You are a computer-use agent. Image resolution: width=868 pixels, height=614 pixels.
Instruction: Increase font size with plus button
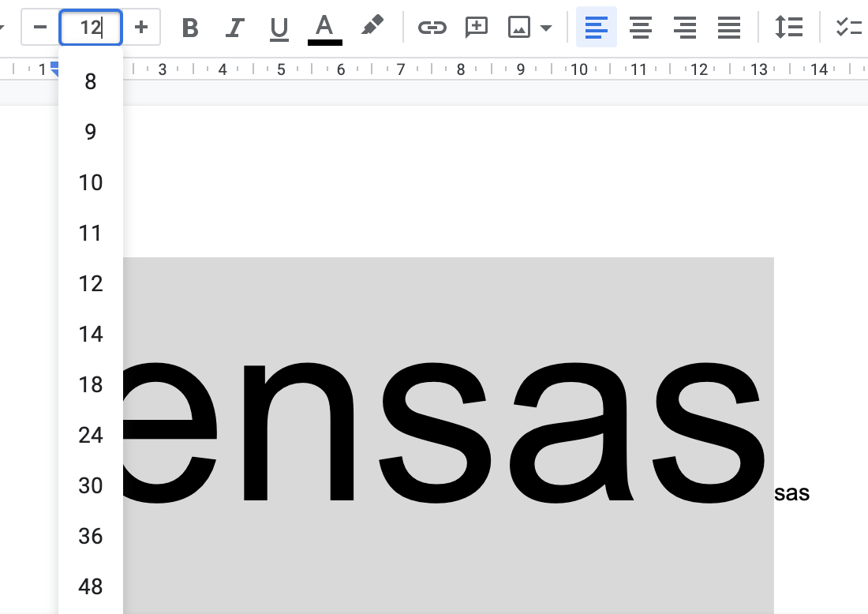pyautogui.click(x=141, y=27)
